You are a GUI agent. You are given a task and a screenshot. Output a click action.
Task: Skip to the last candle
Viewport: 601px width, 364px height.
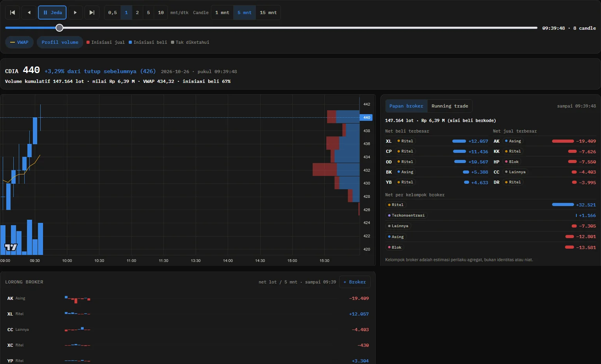pyautogui.click(x=92, y=13)
